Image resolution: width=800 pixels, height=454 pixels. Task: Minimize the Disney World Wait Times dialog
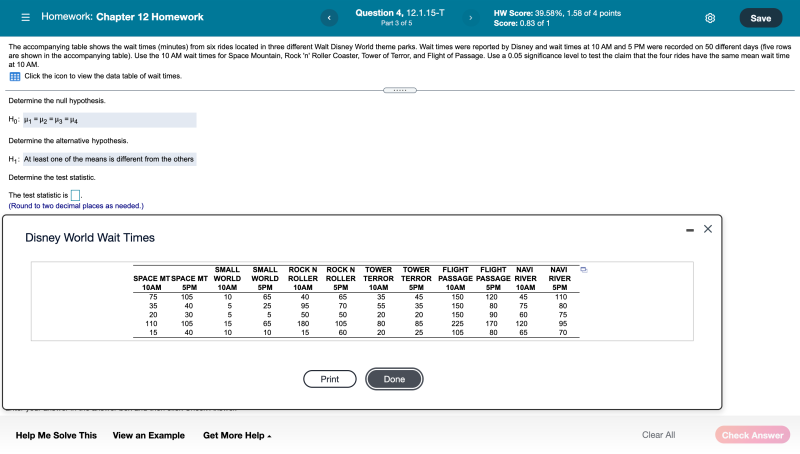[690, 230]
